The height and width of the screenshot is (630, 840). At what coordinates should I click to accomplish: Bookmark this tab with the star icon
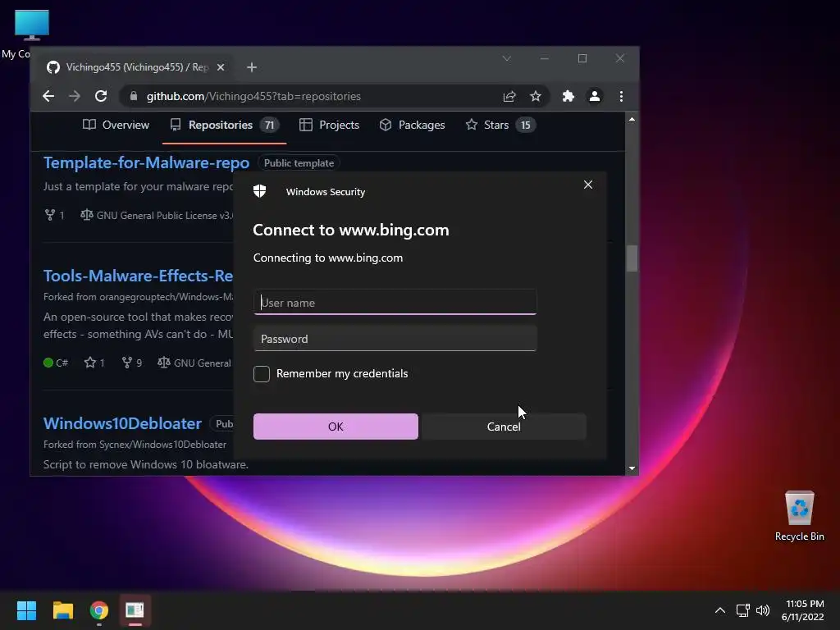535,97
